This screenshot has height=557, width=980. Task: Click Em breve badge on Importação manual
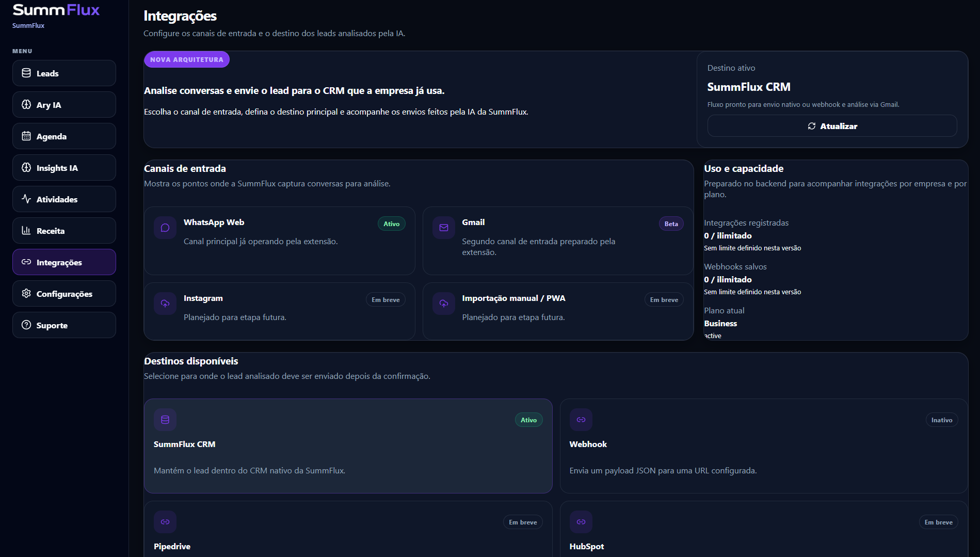point(664,300)
